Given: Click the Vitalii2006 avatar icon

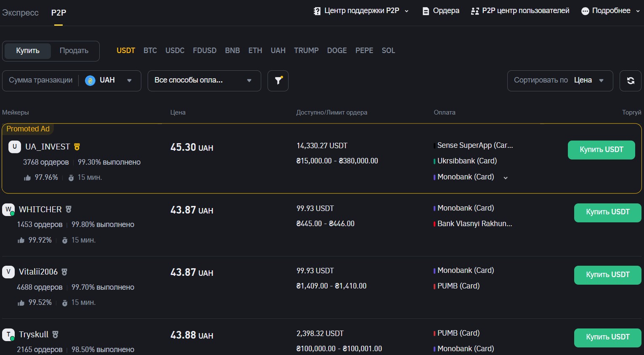Looking at the screenshot, I should pos(8,272).
